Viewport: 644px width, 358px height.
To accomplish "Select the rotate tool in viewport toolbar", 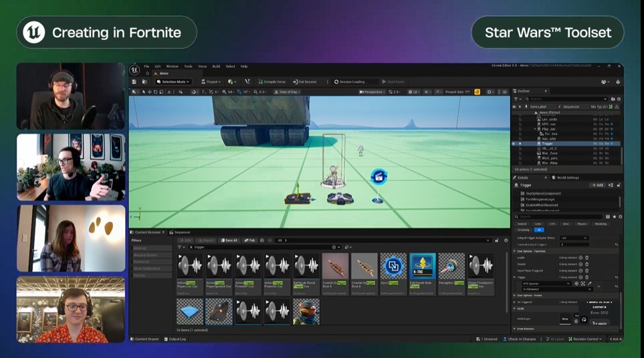I will pos(155,92).
